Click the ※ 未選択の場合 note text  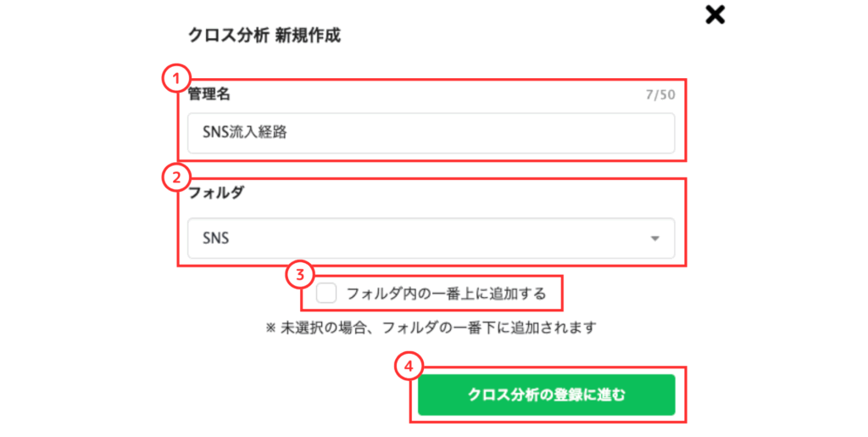pos(431,327)
